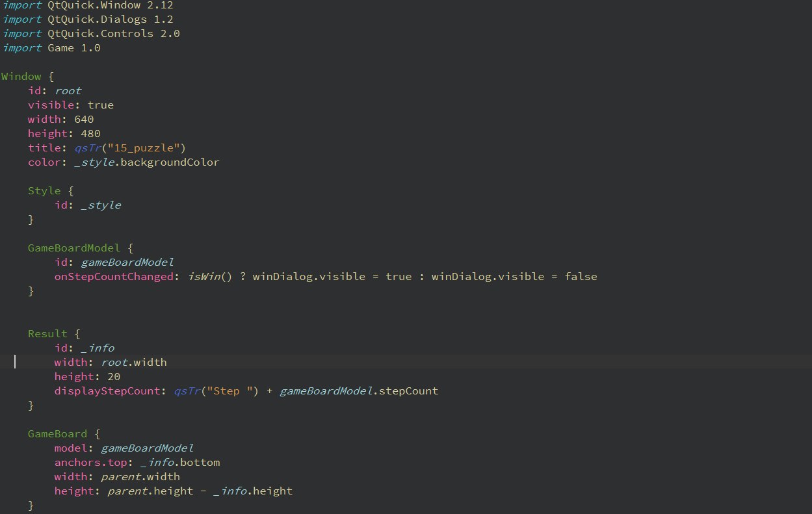This screenshot has width=812, height=514.
Task: Click the id: _style line
Action: [x=88, y=205]
